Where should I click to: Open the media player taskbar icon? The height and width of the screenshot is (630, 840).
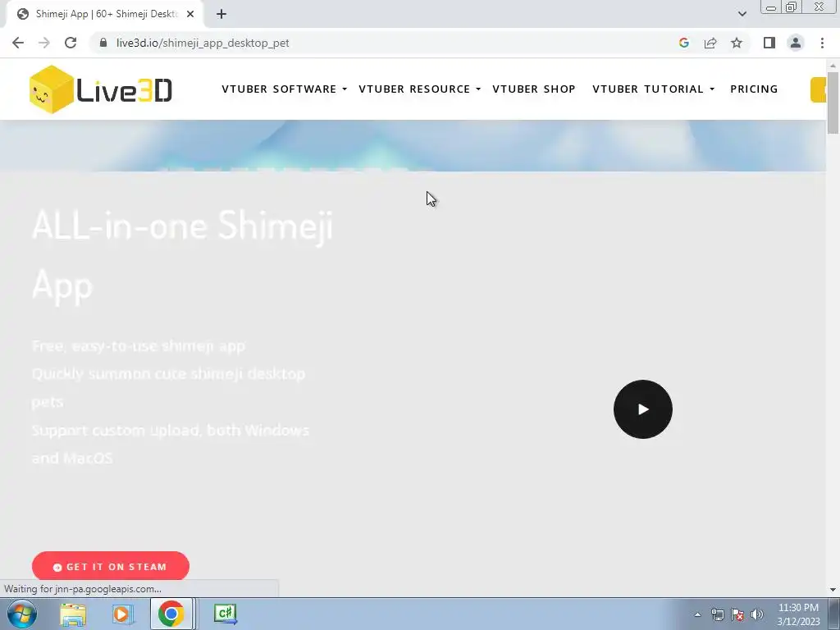click(x=122, y=614)
